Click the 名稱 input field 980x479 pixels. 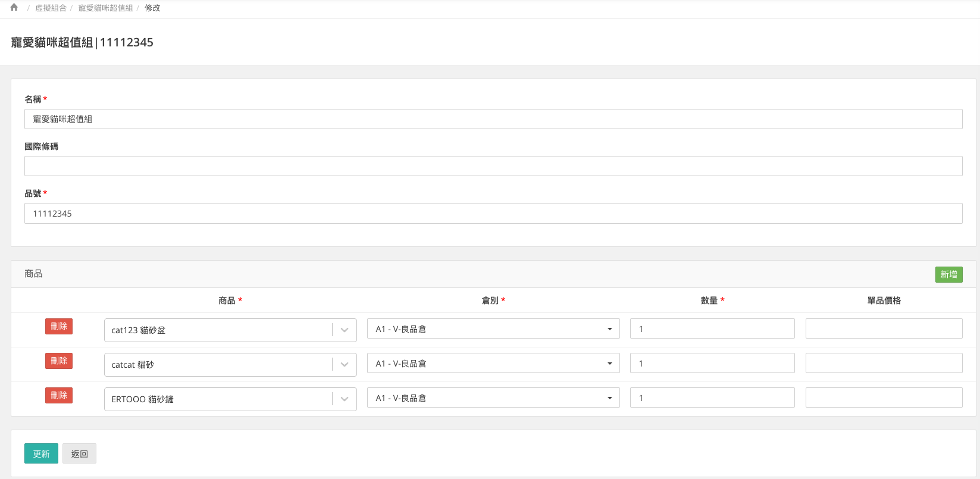coord(493,119)
